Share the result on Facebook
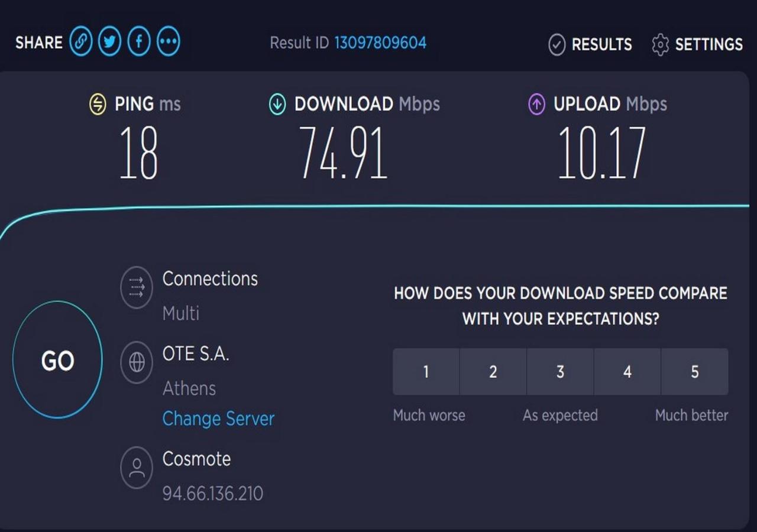 [x=139, y=43]
